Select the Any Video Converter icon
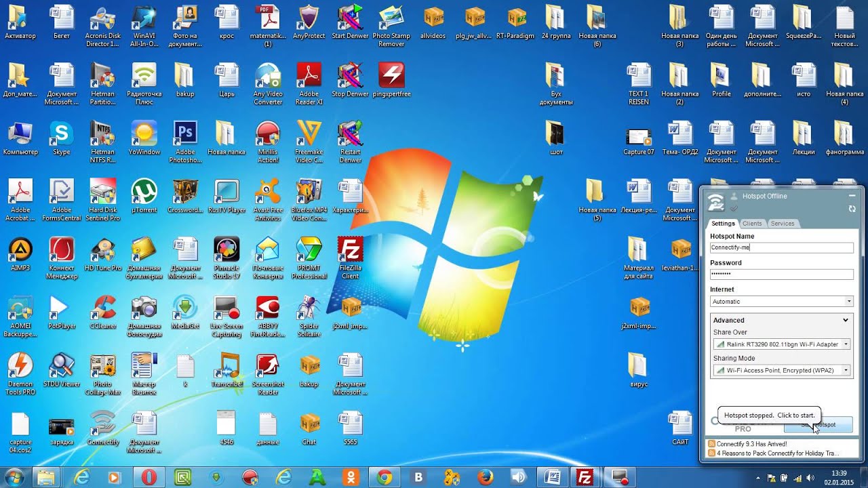 (268, 84)
